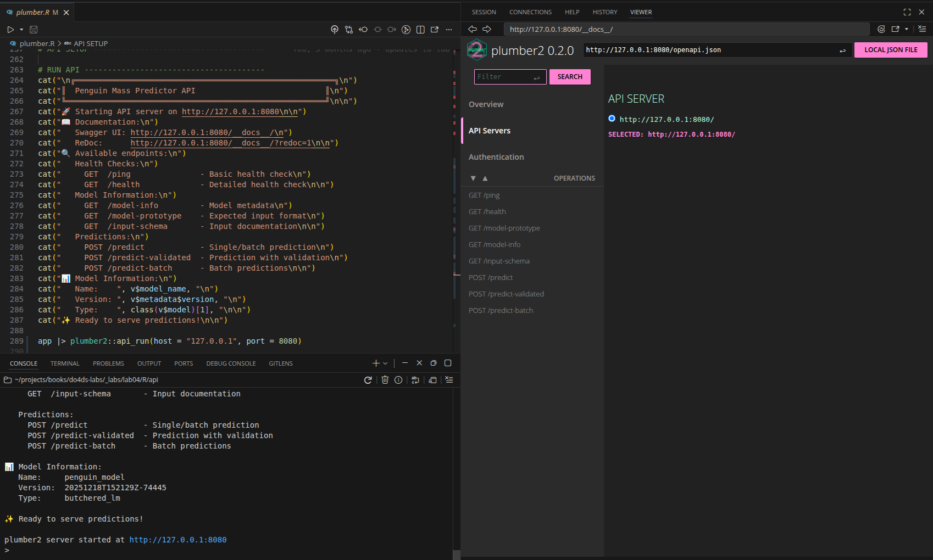The image size is (933, 560).
Task: Open changes compare icon in editor toolbar
Action: [x=349, y=30]
